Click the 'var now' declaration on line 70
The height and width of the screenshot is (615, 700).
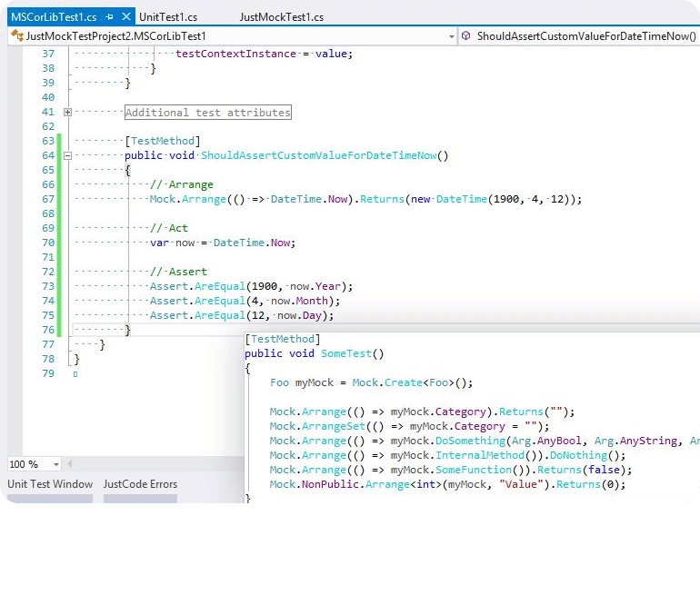[x=173, y=243]
